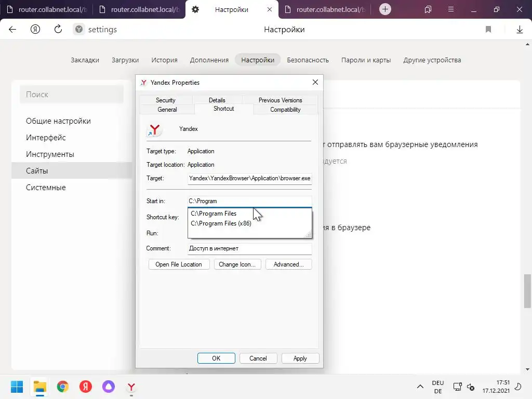Open the История section
This screenshot has width=532, height=399.
pyautogui.click(x=164, y=60)
